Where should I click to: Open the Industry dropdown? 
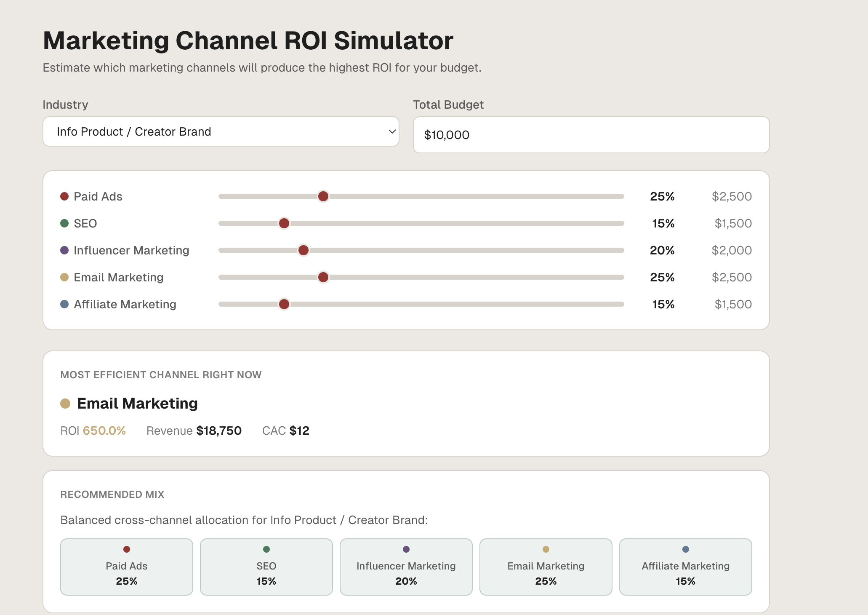(x=221, y=132)
